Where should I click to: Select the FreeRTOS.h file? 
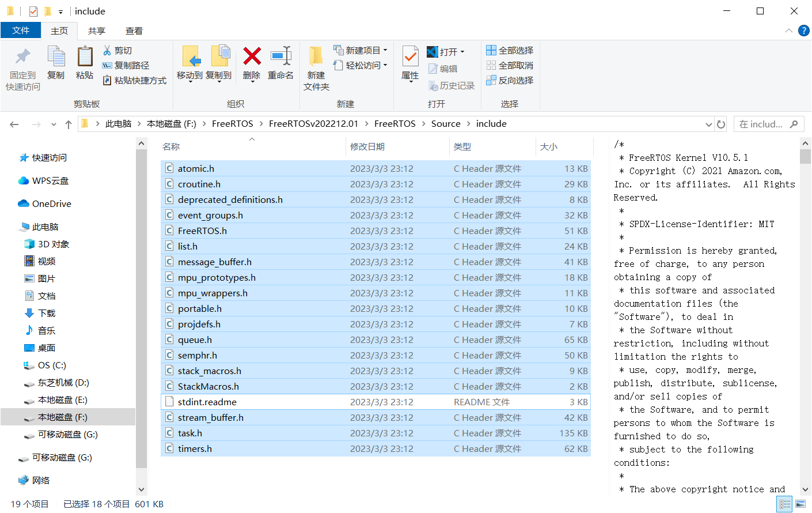click(x=376, y=231)
